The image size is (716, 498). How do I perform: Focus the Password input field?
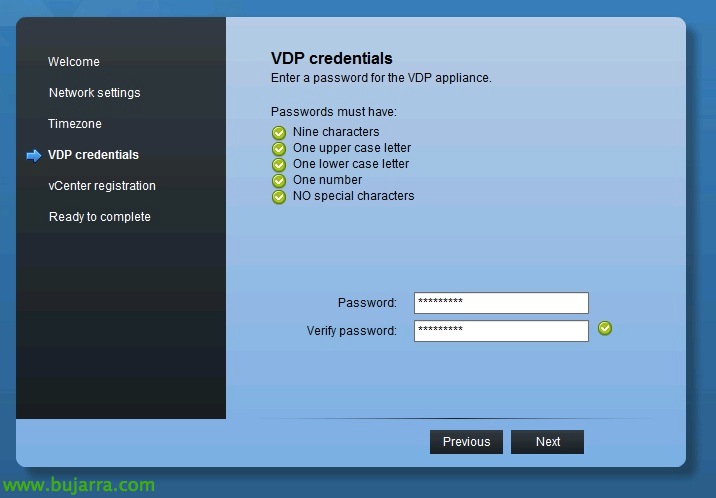[501, 303]
